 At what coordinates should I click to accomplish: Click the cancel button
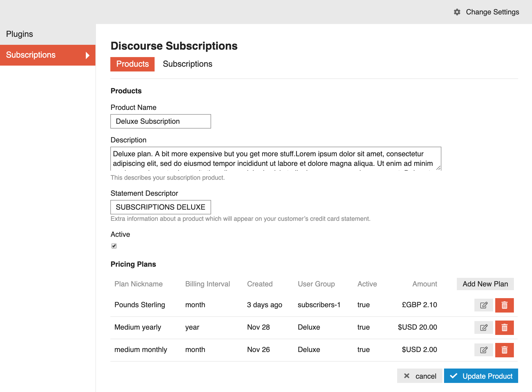(420, 376)
